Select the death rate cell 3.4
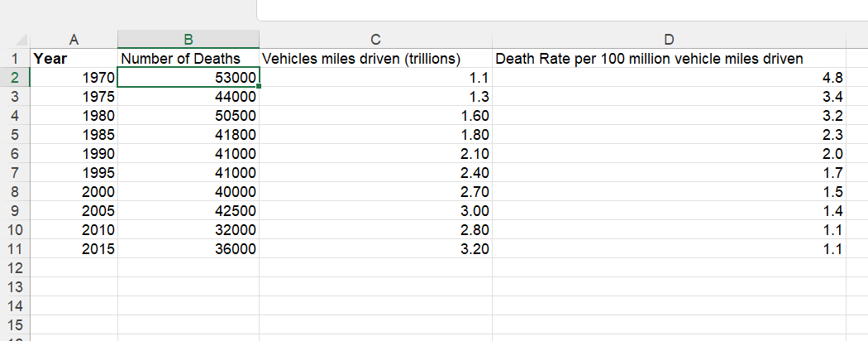 [x=669, y=97]
